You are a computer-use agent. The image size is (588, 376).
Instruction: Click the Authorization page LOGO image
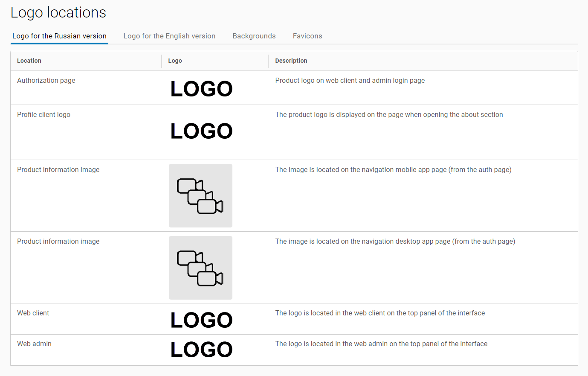click(x=201, y=89)
